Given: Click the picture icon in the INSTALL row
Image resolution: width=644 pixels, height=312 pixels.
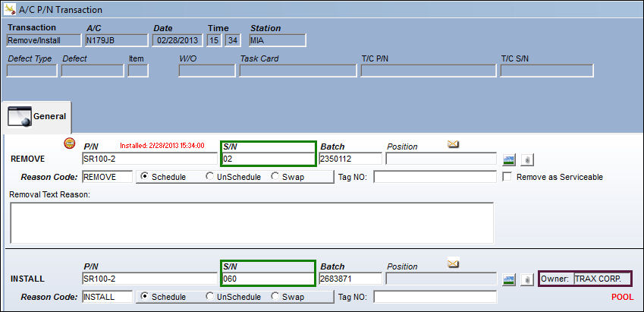Looking at the screenshot, I should click(x=509, y=279).
